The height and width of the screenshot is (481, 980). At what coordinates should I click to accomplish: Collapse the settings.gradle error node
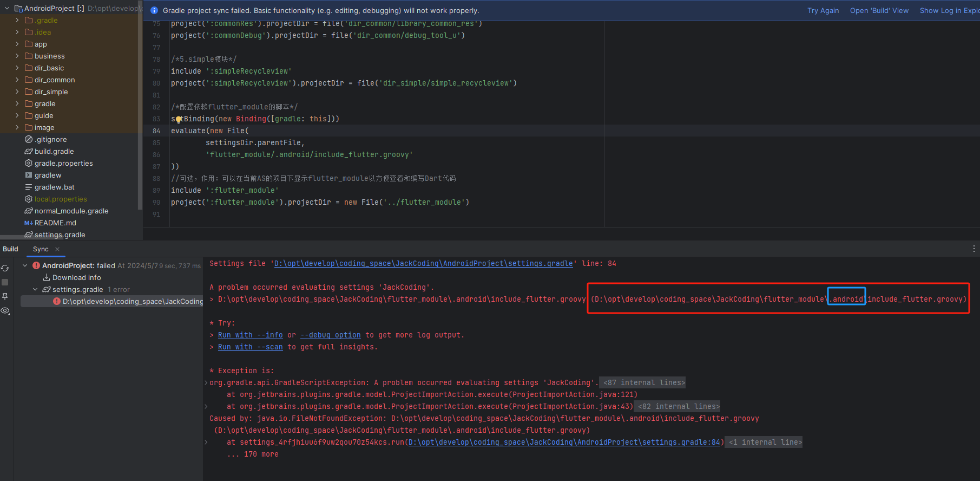(35, 289)
